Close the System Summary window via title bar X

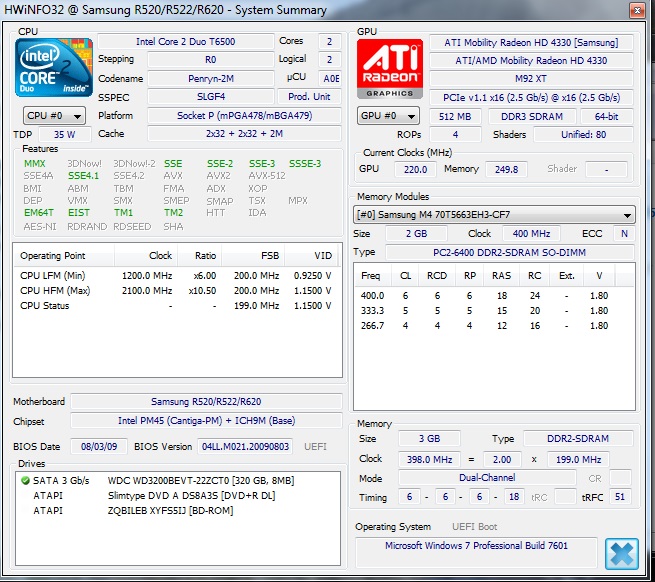(x=637, y=10)
